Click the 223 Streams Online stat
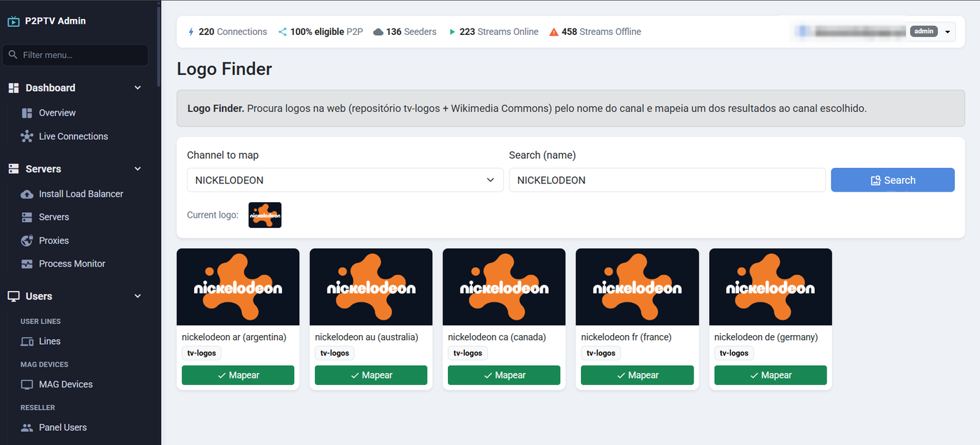980x445 pixels. [493, 31]
